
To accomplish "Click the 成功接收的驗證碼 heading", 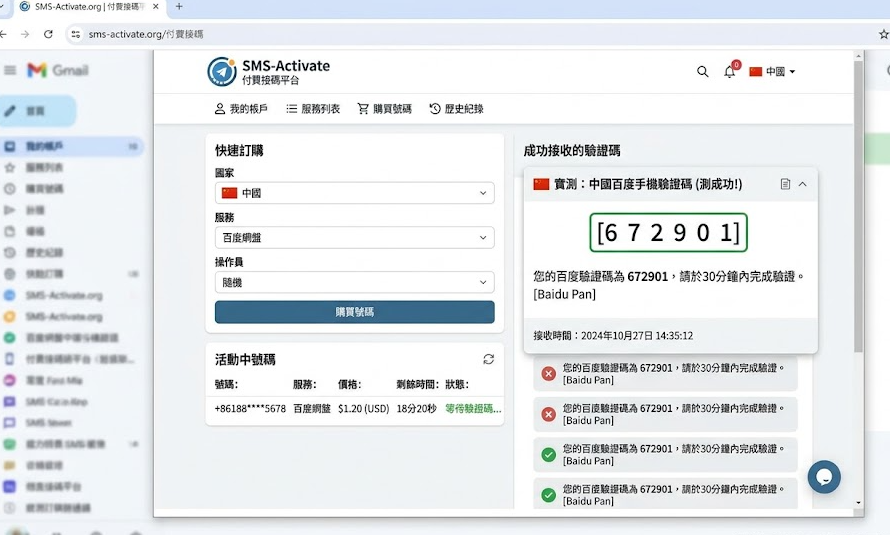I will point(572,150).
